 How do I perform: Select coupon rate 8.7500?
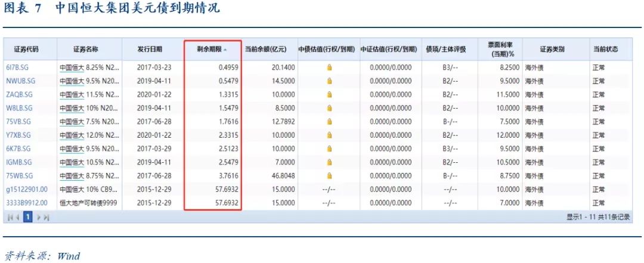click(x=509, y=176)
